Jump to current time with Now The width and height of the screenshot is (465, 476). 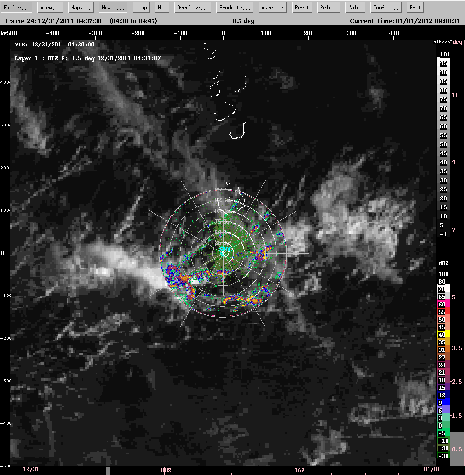(x=162, y=8)
